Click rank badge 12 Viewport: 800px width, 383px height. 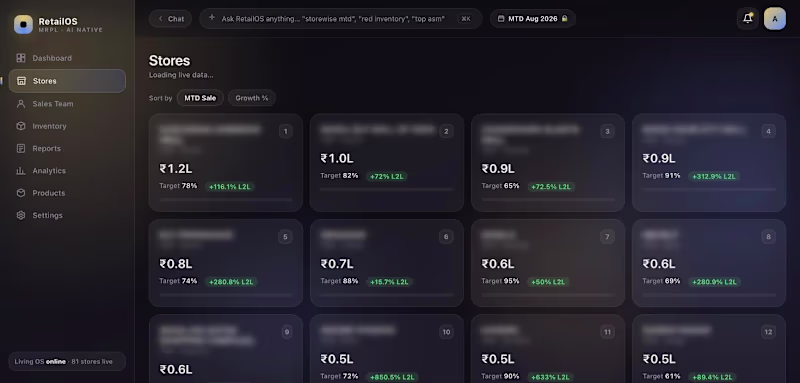[768, 333]
